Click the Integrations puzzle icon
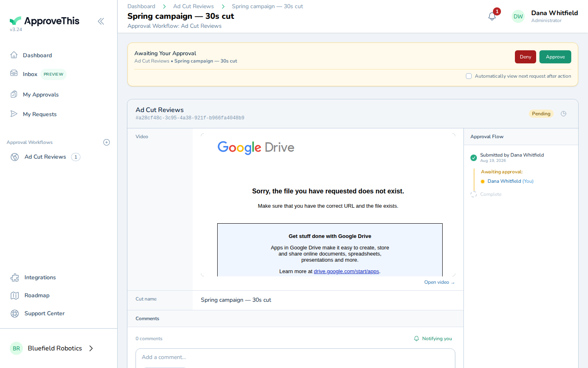The width and height of the screenshot is (588, 368). (15, 278)
